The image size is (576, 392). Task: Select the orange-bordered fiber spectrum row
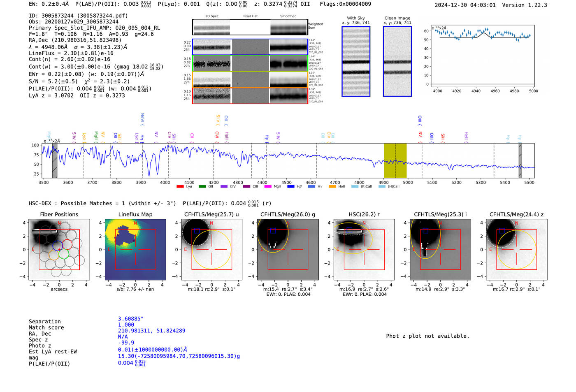pyautogui.click(x=250, y=79)
